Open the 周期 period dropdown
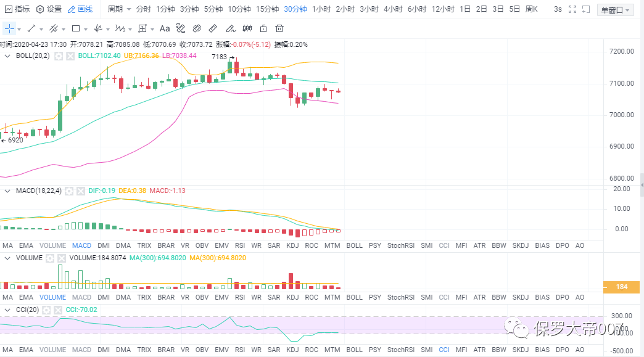 coord(119,9)
